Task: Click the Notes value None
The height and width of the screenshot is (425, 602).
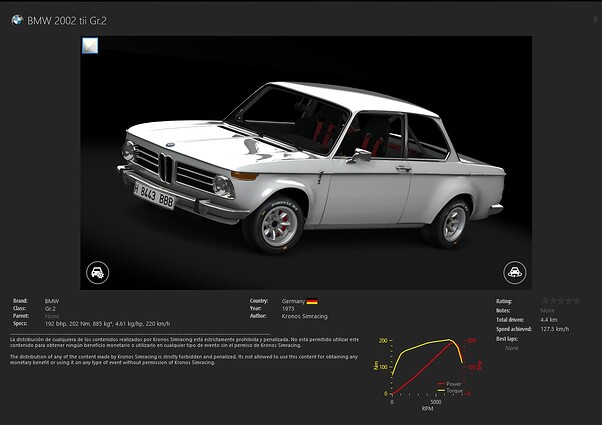Action: [x=547, y=310]
